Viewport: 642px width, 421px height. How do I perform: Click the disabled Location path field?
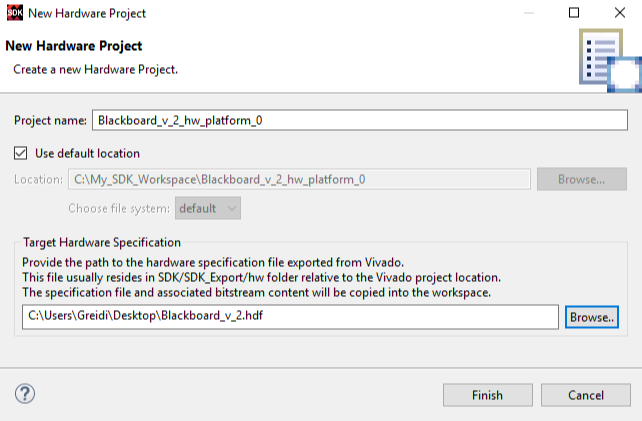coord(298,180)
